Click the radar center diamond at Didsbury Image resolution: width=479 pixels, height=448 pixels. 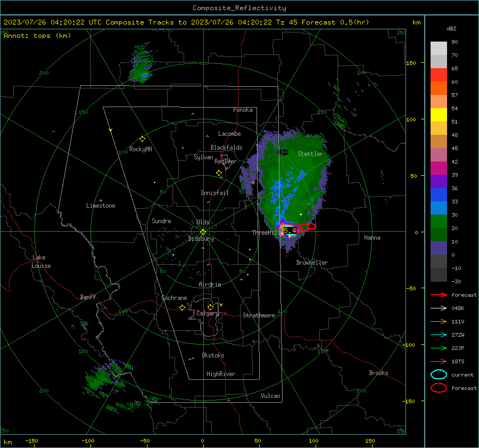[203, 232]
